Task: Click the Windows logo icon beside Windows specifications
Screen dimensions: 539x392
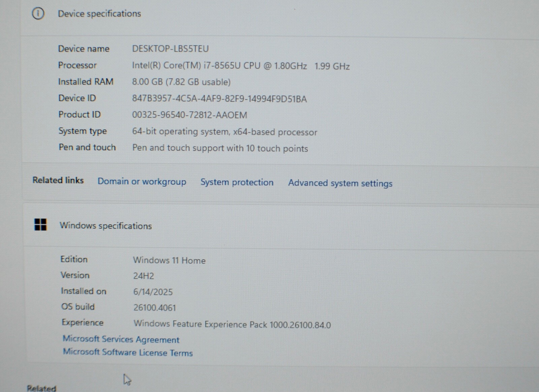Action: tap(40, 224)
